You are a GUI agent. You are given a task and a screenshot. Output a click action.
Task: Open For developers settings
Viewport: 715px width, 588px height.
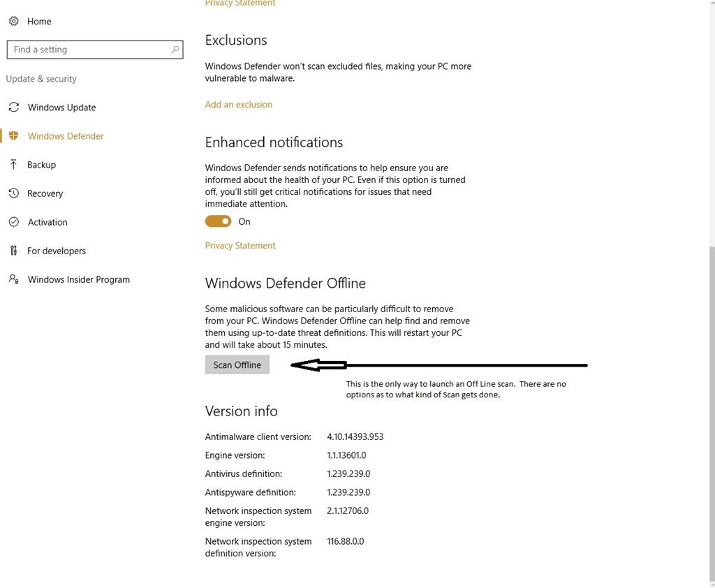pyautogui.click(x=56, y=251)
